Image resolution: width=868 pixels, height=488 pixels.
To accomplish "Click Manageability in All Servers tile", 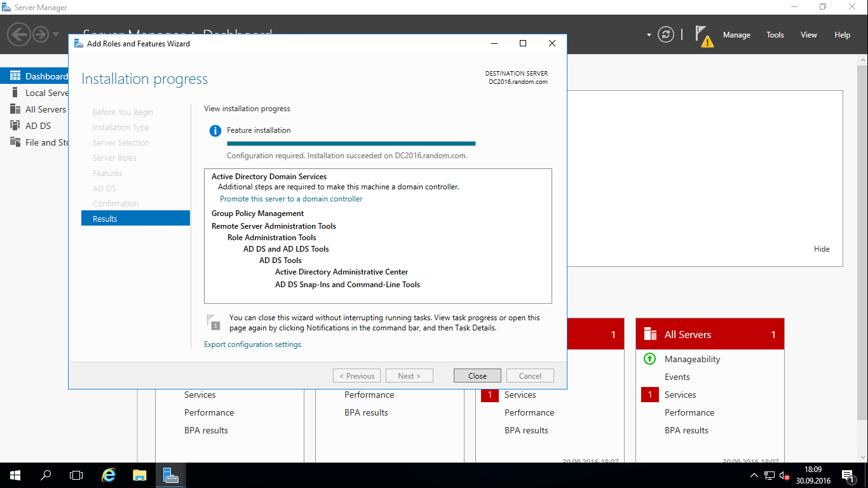I will click(692, 359).
